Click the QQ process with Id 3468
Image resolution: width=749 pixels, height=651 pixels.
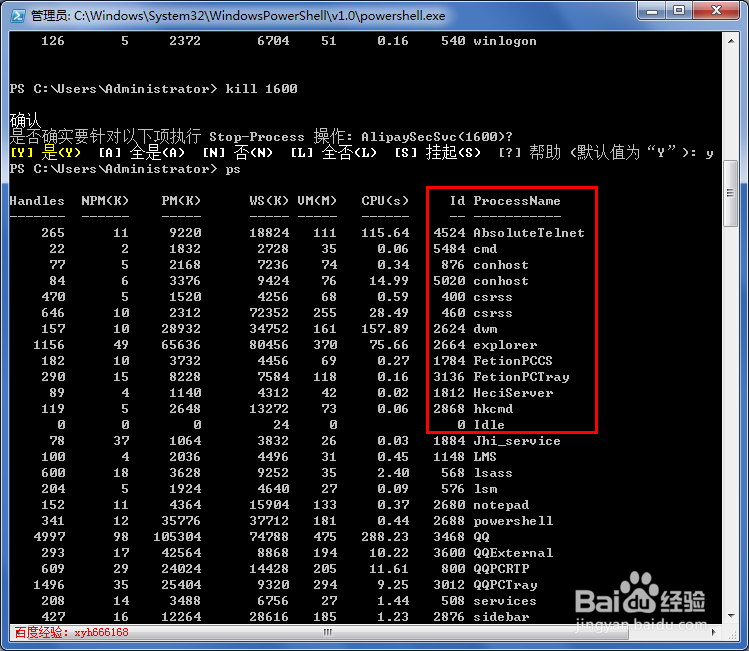482,537
